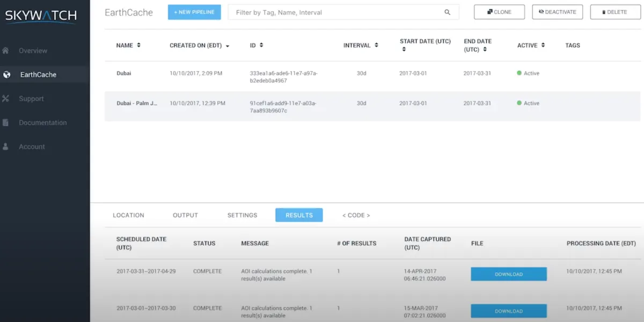This screenshot has width=644, height=322.
Task: Click the Overview home icon in sidebar
Action: [x=6, y=50]
